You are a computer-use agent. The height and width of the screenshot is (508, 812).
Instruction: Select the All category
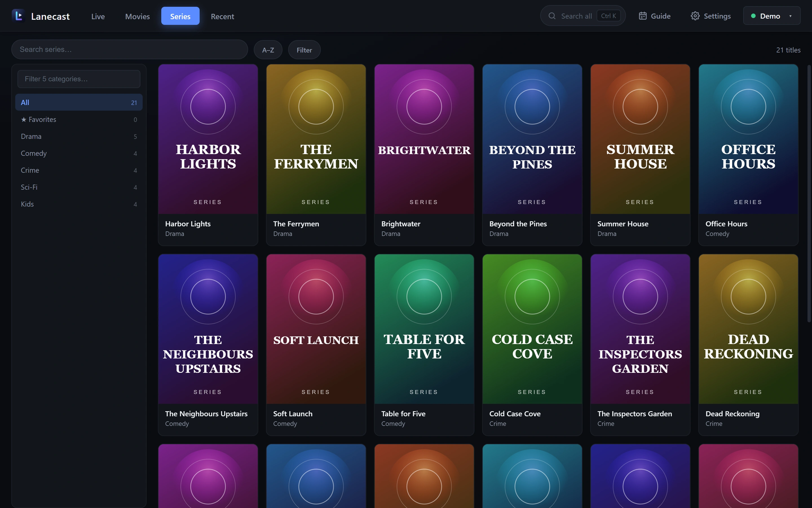coord(79,102)
